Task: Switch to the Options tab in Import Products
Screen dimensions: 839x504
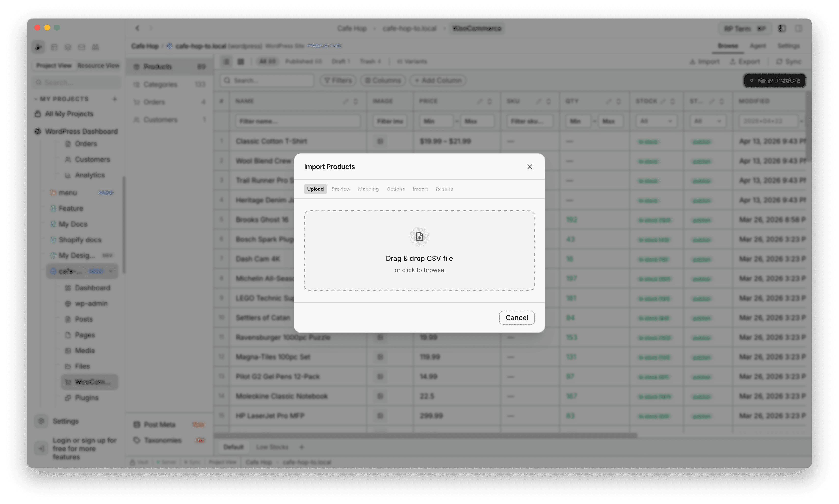Action: [x=395, y=189]
